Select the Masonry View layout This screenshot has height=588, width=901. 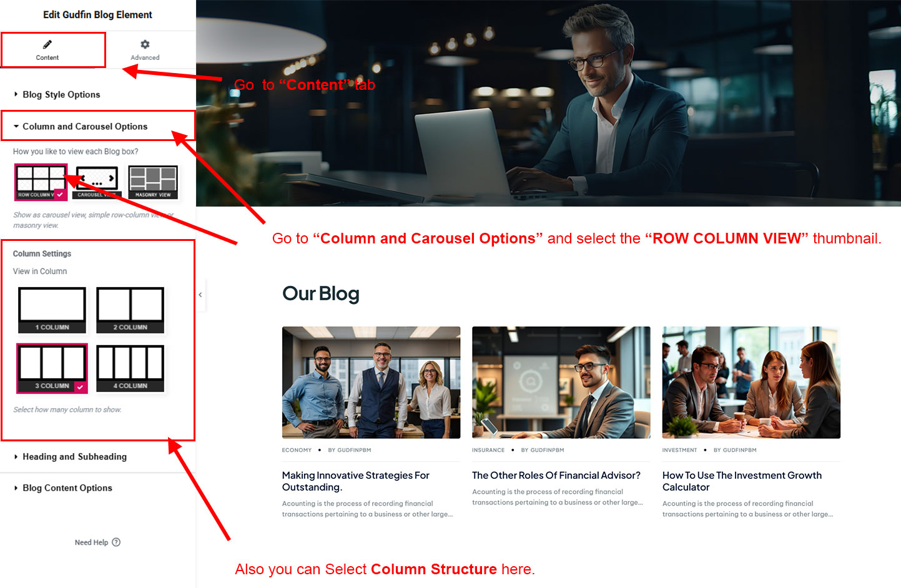[x=153, y=182]
